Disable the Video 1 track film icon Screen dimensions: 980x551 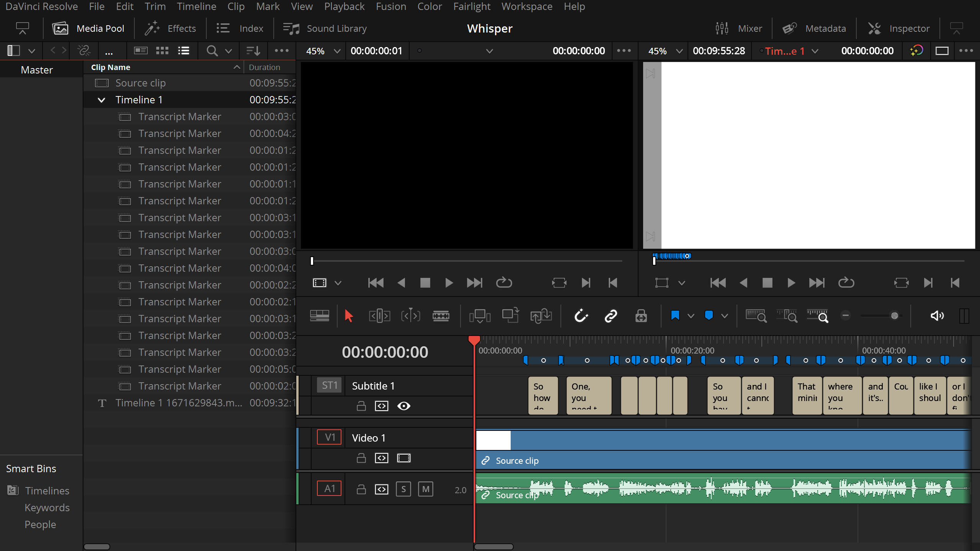(x=404, y=458)
